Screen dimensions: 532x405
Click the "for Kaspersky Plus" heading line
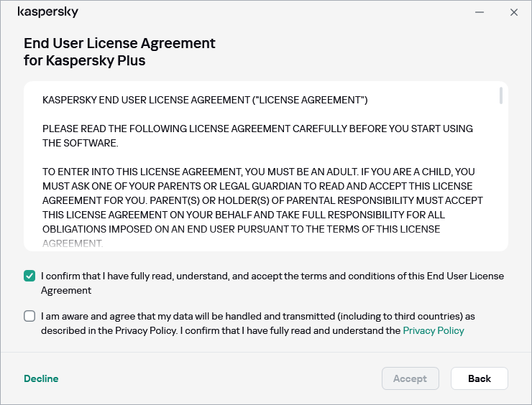tap(85, 60)
